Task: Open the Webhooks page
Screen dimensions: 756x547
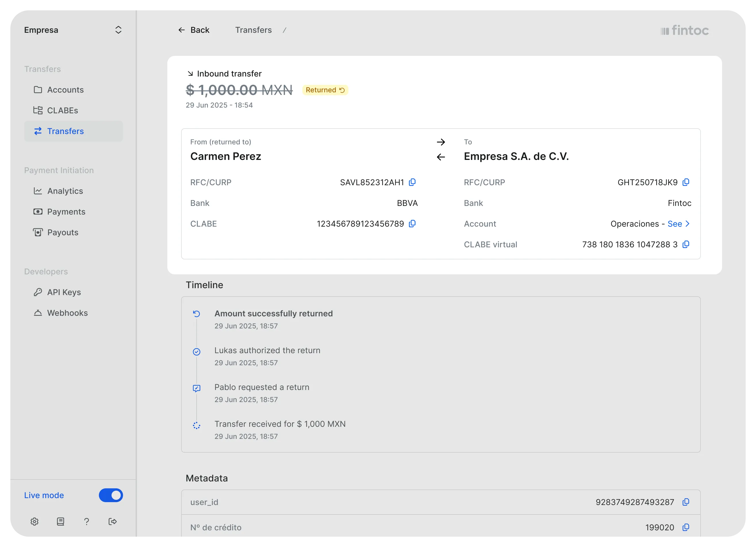Action: [x=67, y=313]
